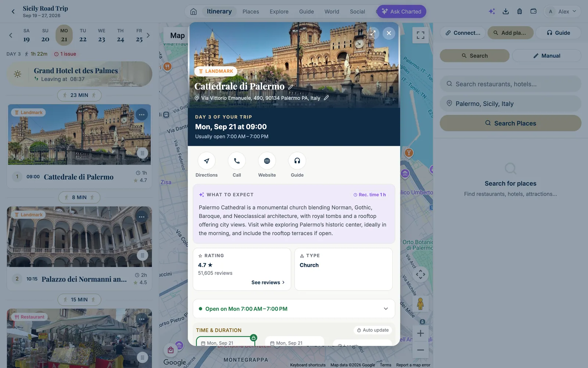Close the Cattedrale di Palermo details panel
588x368 pixels.
(389, 33)
